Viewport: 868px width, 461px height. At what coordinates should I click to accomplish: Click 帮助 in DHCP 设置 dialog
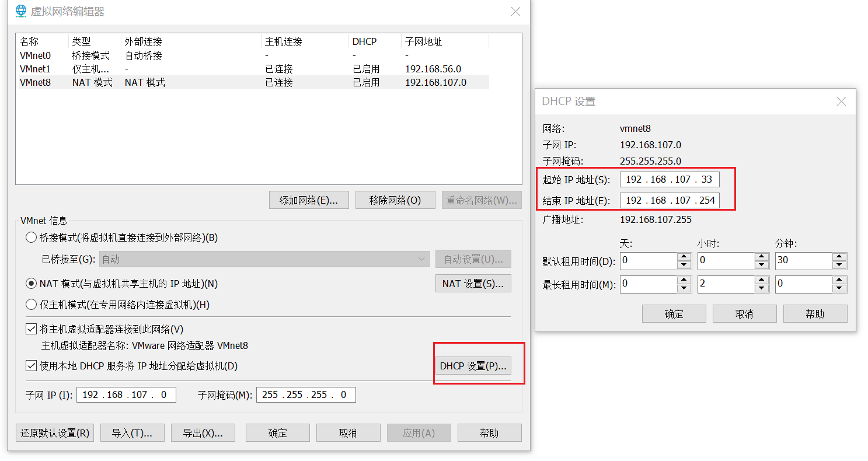pos(815,314)
